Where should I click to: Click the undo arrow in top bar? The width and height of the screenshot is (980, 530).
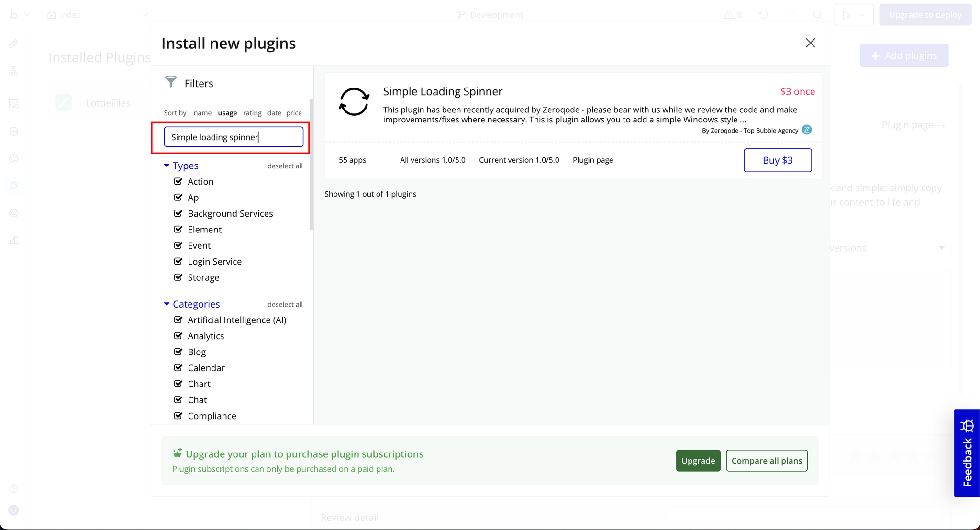pos(763,15)
